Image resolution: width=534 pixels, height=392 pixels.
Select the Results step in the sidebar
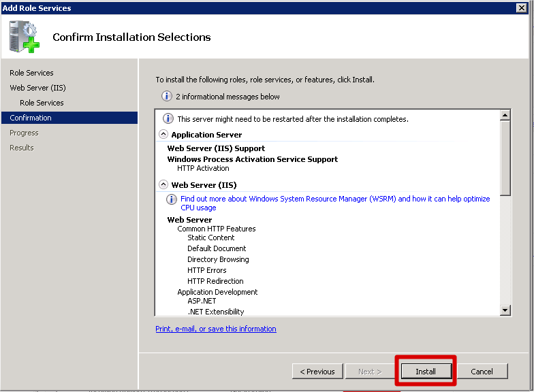click(x=22, y=148)
